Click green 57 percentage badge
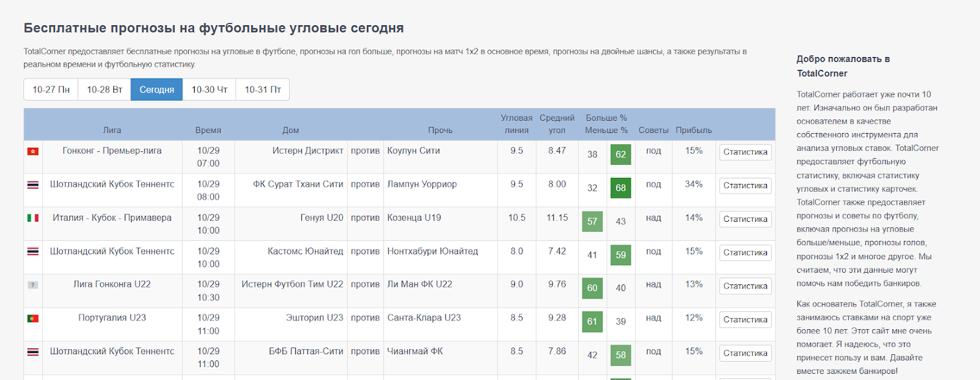The height and width of the screenshot is (380, 980). click(x=592, y=221)
